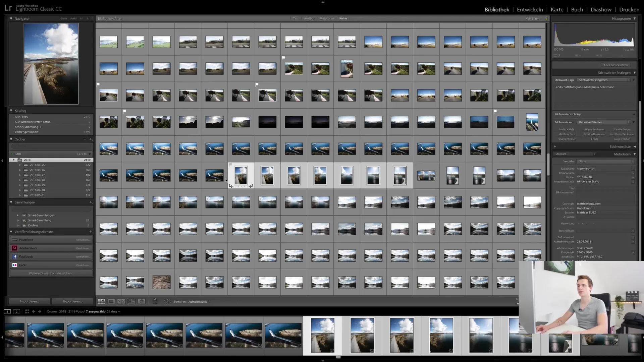Viewport: 644px width, 362px height.
Task: Click Alles zurücksetzen button
Action: click(x=615, y=65)
